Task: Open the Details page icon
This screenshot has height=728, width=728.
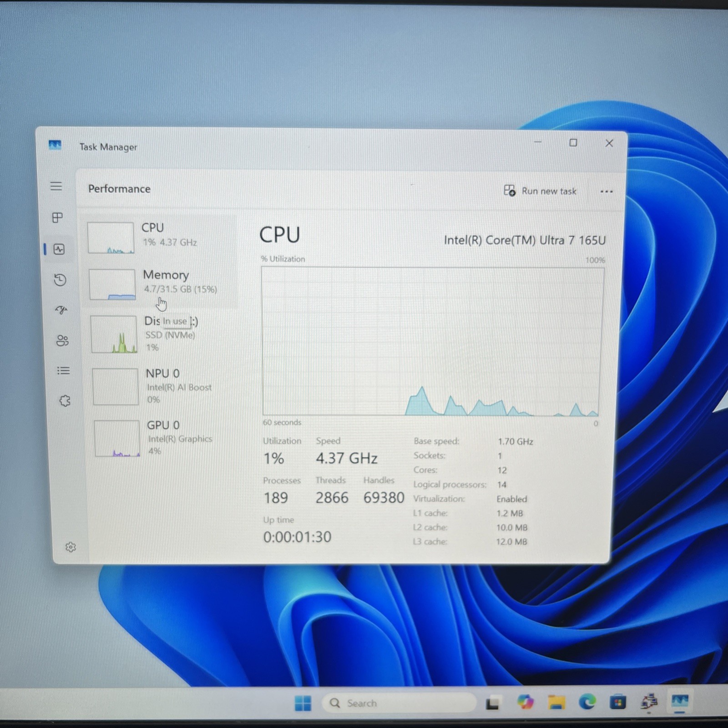Action: pos(63,371)
